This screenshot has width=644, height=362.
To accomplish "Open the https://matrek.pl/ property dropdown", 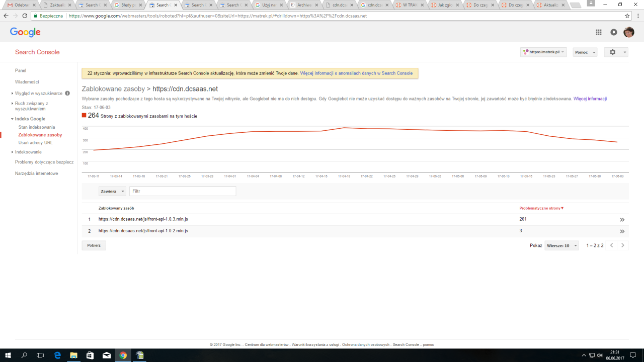I will click(x=543, y=52).
